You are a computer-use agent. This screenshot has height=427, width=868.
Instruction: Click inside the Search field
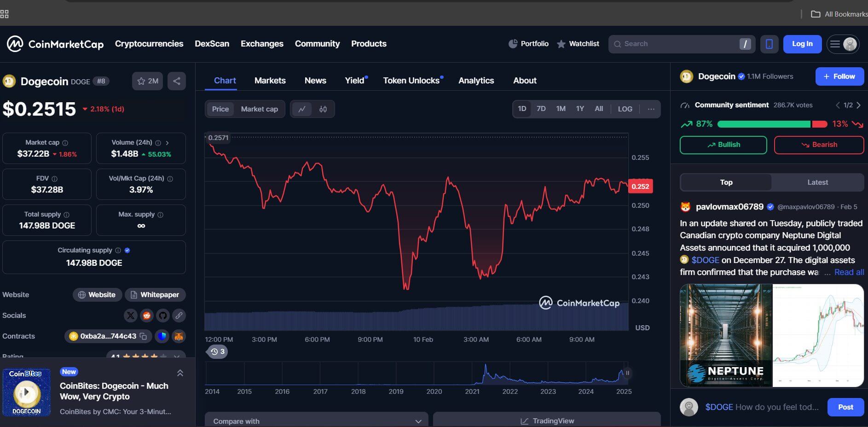[x=677, y=44]
